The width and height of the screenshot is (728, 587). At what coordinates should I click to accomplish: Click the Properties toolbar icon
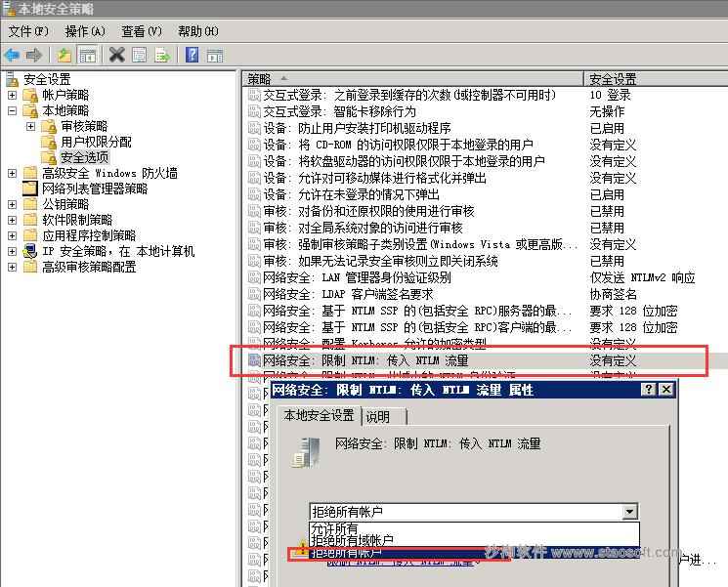140,55
